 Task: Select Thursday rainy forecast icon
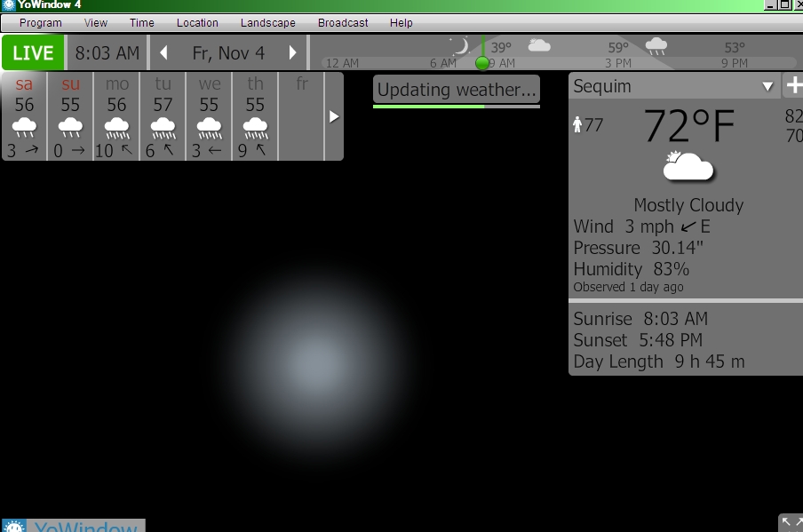(x=255, y=128)
